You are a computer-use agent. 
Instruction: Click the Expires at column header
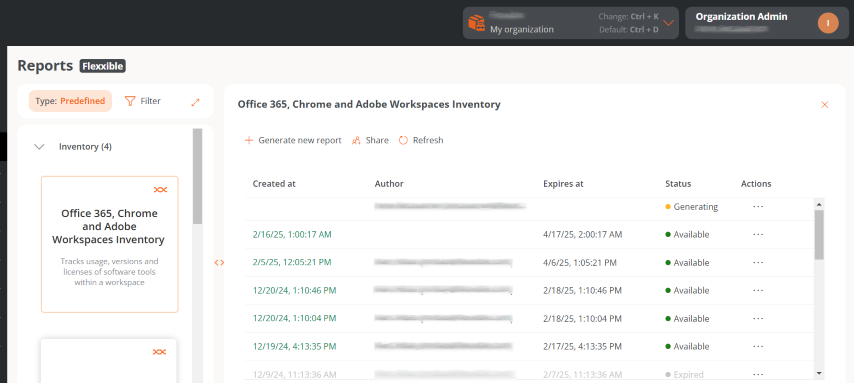pos(563,184)
